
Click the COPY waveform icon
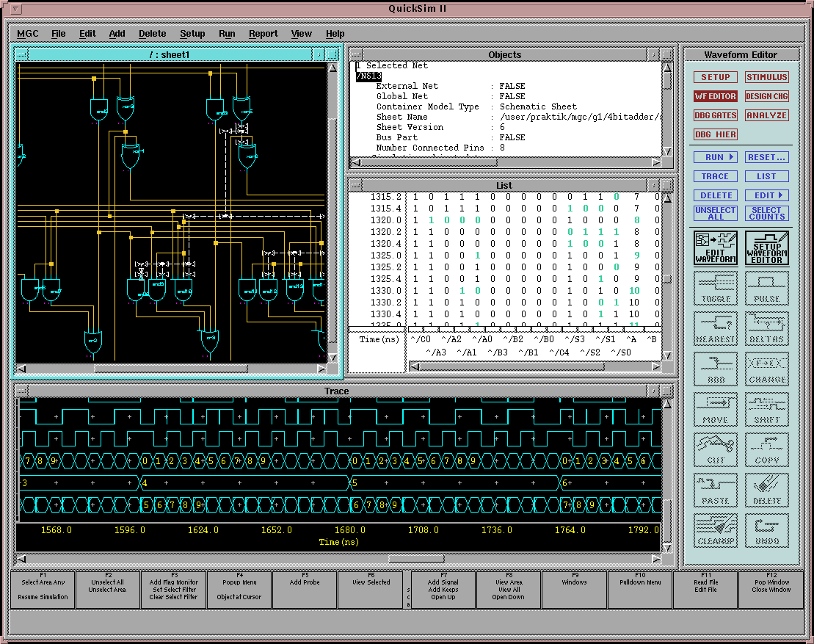click(767, 449)
